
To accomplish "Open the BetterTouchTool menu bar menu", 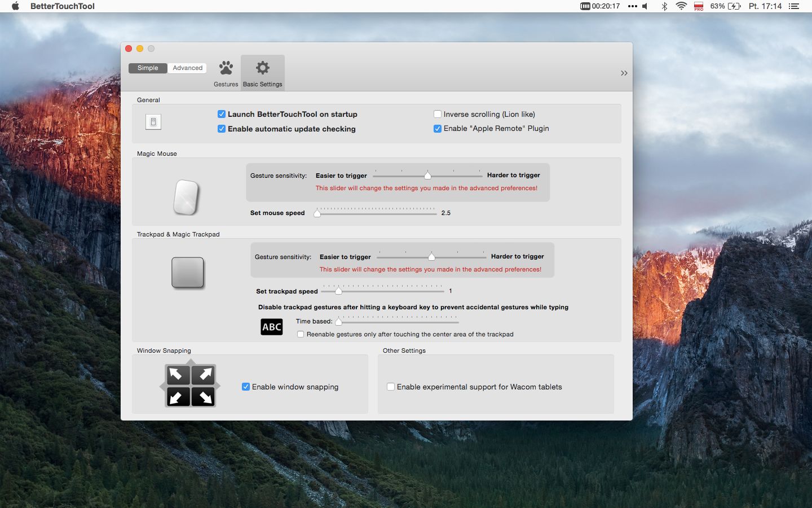I will pyautogui.click(x=62, y=6).
